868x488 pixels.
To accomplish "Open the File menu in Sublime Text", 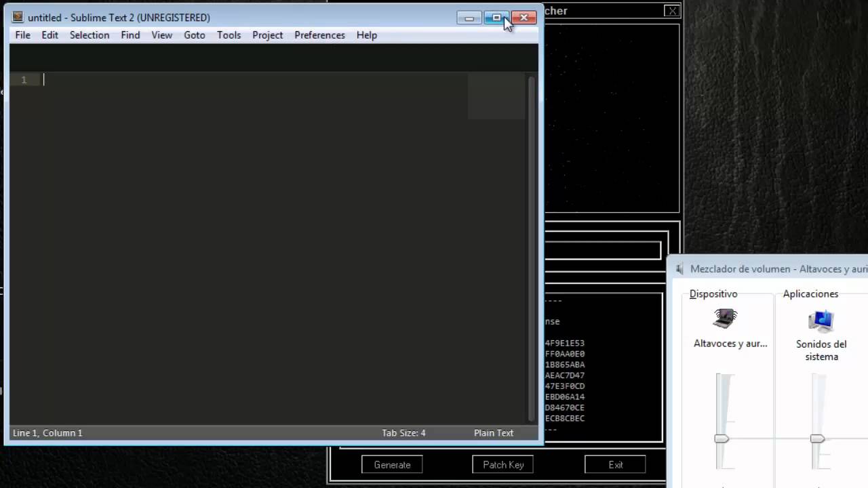I will coord(22,35).
